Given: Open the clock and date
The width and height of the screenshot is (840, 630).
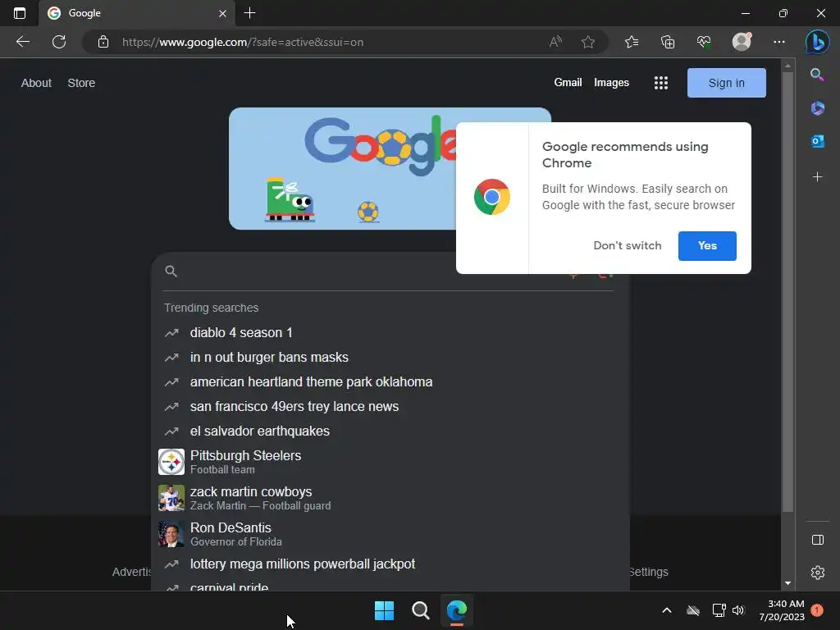Looking at the screenshot, I should [782, 610].
